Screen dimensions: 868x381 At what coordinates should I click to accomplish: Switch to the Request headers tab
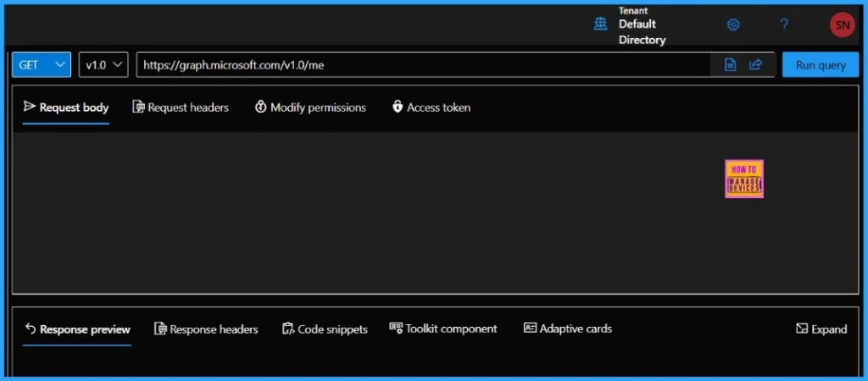[x=181, y=108]
